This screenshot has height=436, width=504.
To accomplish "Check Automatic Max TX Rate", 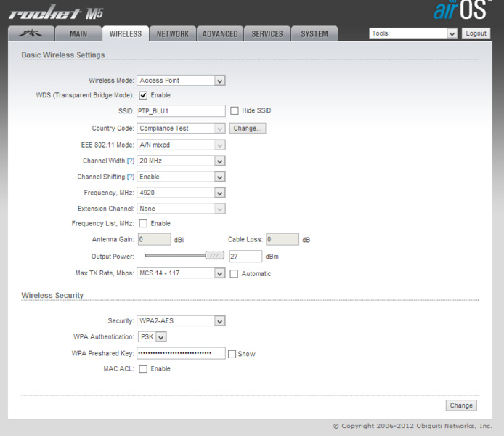I will point(234,274).
